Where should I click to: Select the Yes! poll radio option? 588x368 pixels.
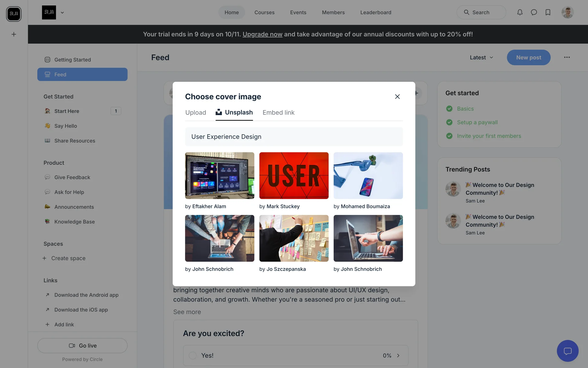click(193, 355)
